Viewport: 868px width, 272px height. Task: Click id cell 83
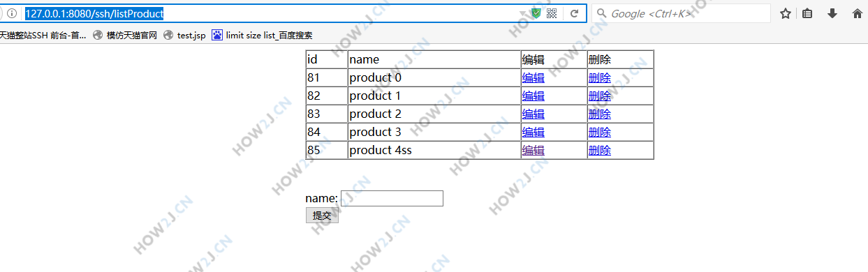pos(327,114)
